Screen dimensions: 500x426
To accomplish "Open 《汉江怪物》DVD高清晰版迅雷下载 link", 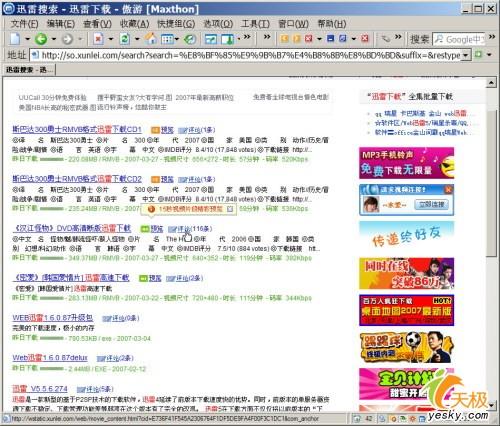I will [x=72, y=229].
